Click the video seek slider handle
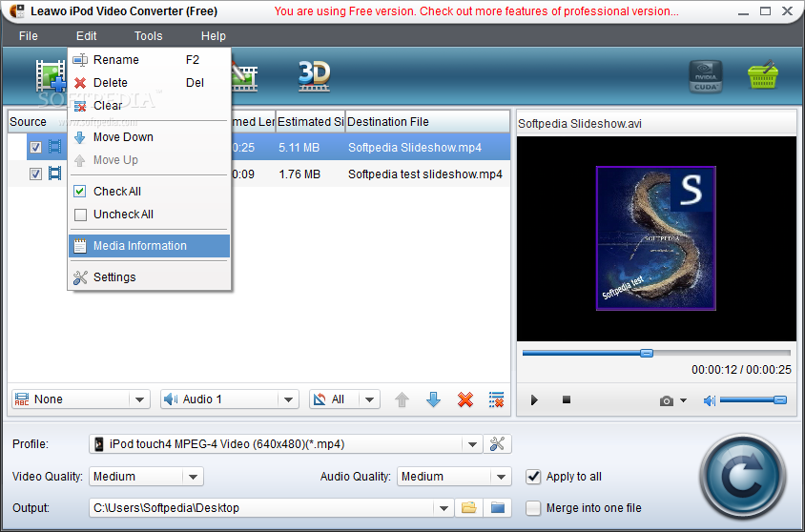The height and width of the screenshot is (532, 805). [x=647, y=353]
